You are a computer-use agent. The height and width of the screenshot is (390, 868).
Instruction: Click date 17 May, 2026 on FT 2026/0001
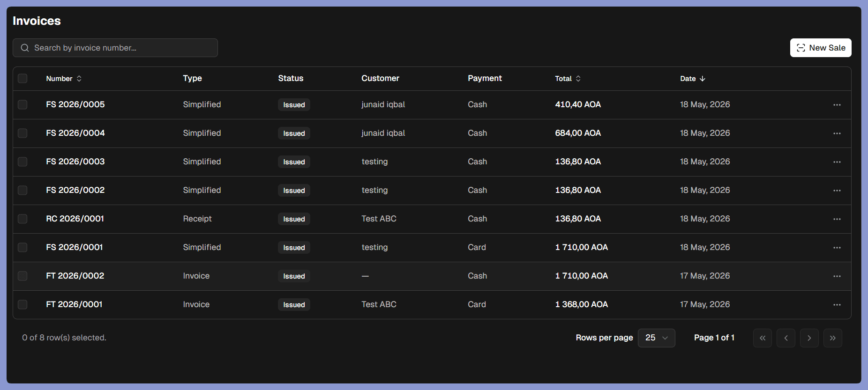(705, 304)
